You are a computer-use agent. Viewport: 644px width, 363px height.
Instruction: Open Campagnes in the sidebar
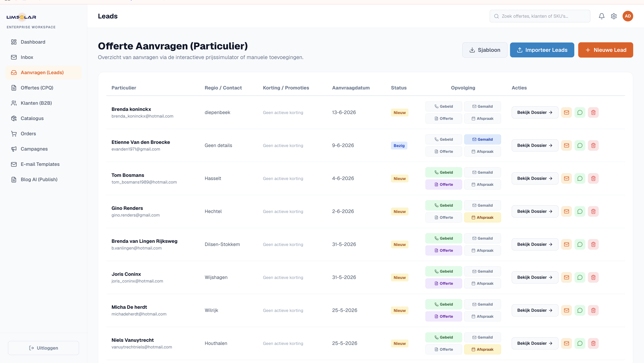(x=43, y=149)
